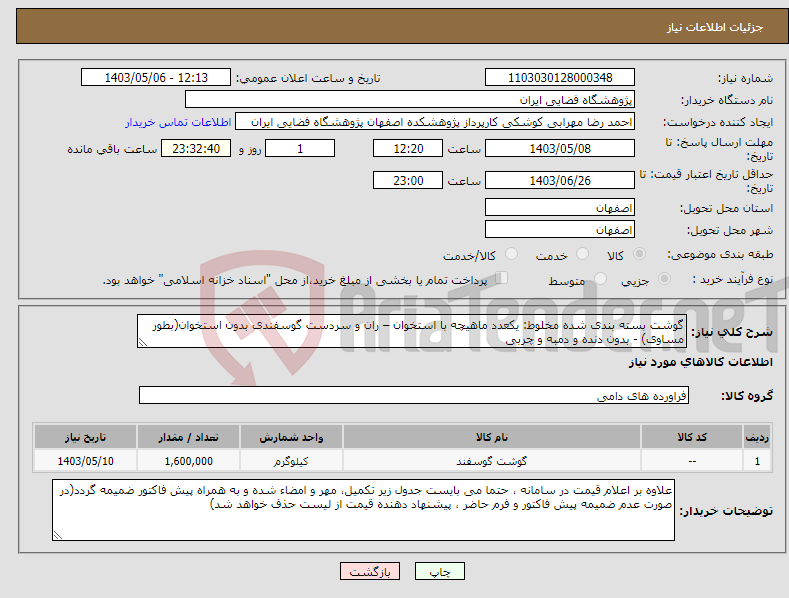Click the need number field 1103030128000348

[560, 78]
